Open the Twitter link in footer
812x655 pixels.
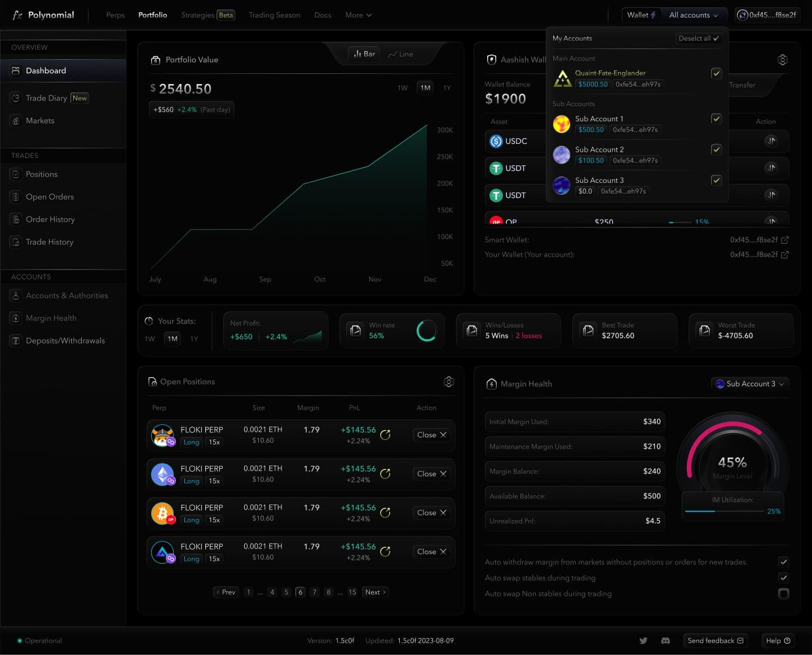[x=643, y=640]
